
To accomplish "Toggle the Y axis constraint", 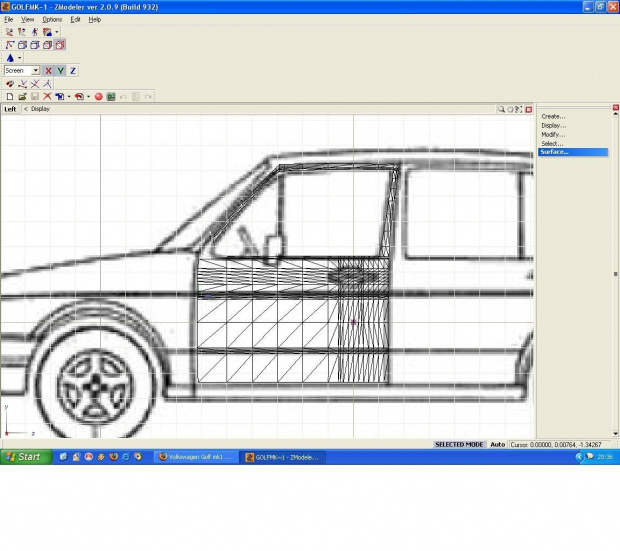I will pyautogui.click(x=60, y=71).
